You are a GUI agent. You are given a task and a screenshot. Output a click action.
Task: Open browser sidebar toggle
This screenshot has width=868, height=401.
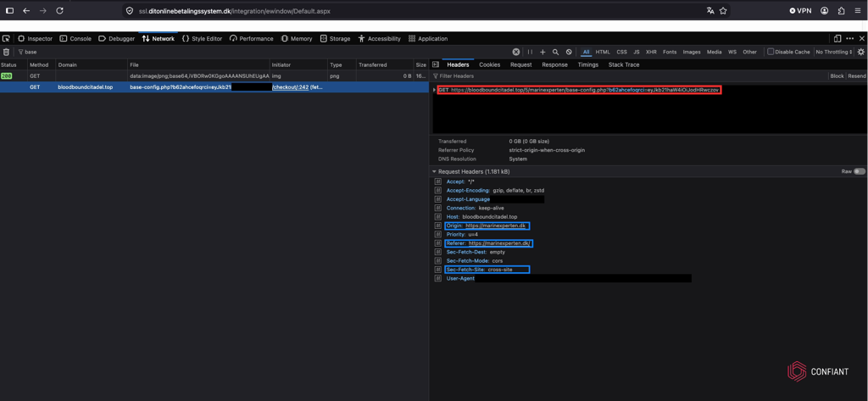[10, 10]
